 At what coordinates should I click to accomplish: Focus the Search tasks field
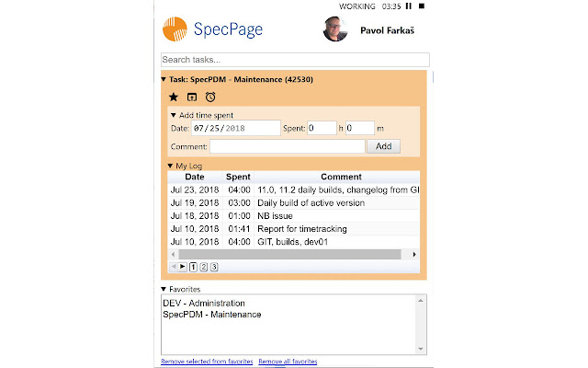point(295,60)
